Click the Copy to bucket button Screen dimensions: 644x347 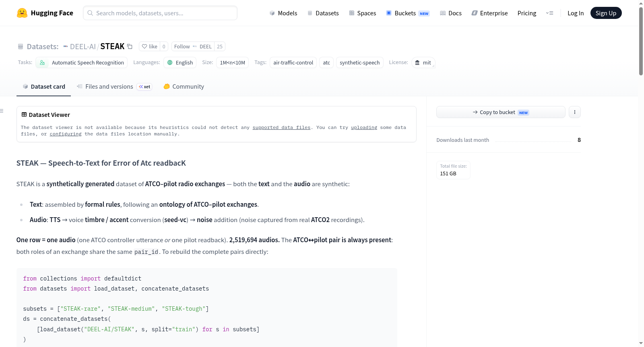click(x=501, y=112)
